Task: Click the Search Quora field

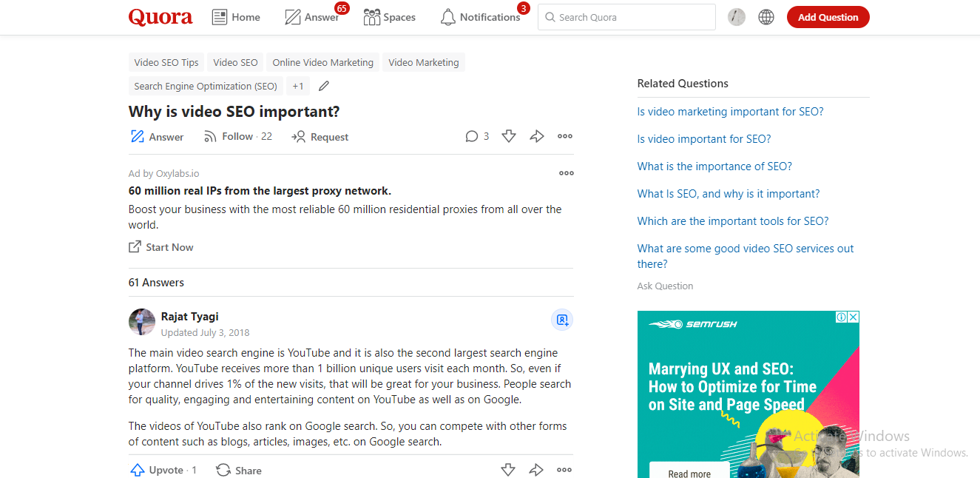Action: [626, 17]
